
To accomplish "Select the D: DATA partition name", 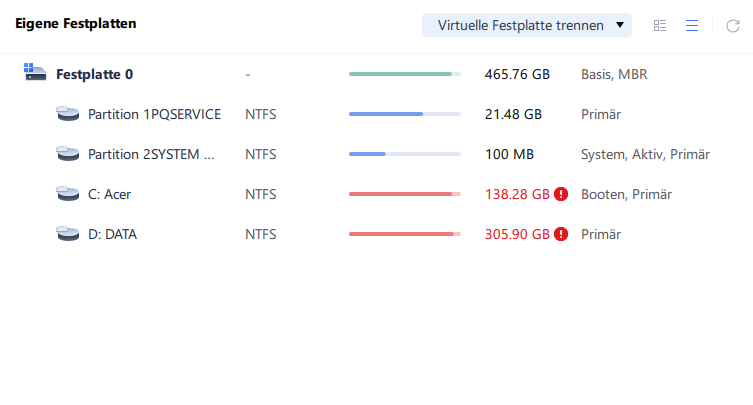I will 112,234.
